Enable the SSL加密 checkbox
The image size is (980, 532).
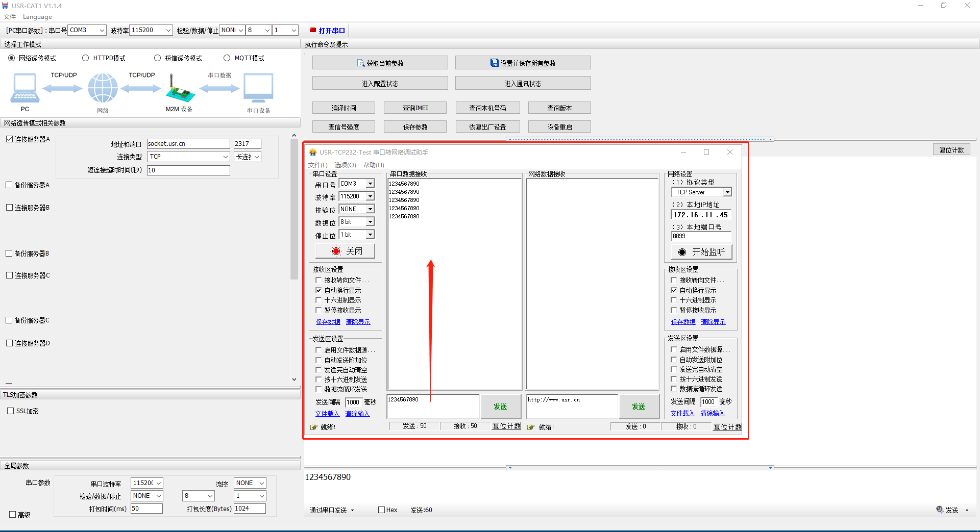pyautogui.click(x=10, y=411)
